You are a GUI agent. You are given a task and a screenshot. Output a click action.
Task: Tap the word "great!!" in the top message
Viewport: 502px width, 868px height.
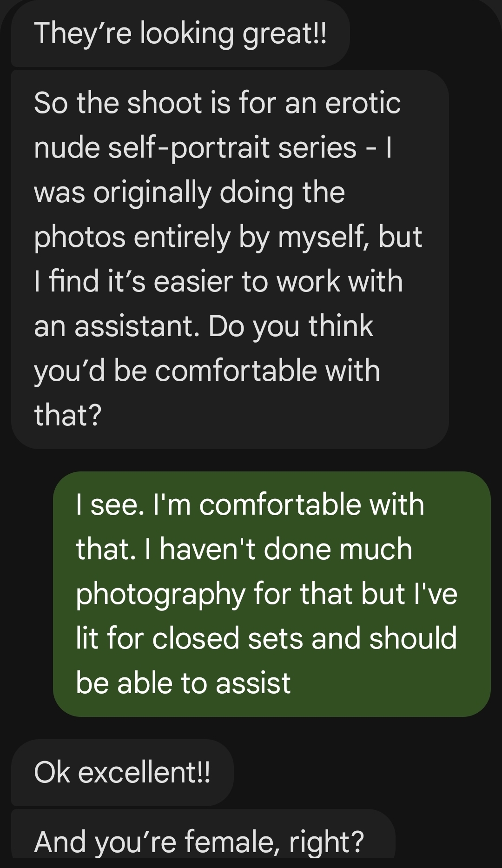pos(285,33)
